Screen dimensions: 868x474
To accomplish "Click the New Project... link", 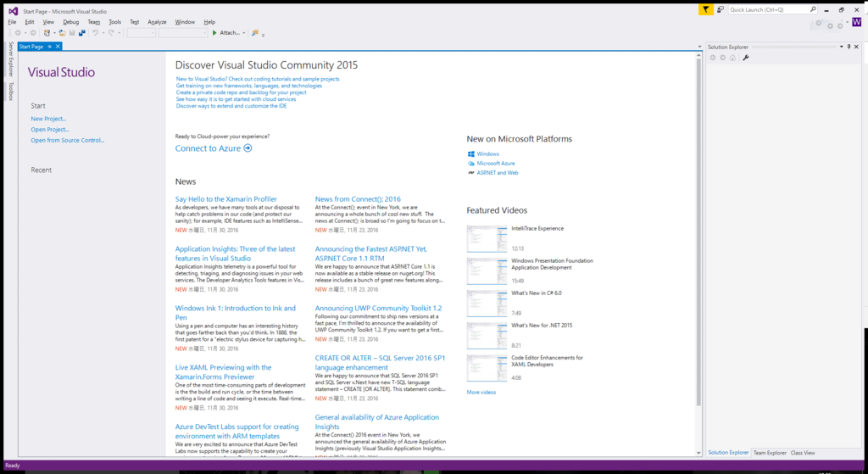I will point(48,119).
